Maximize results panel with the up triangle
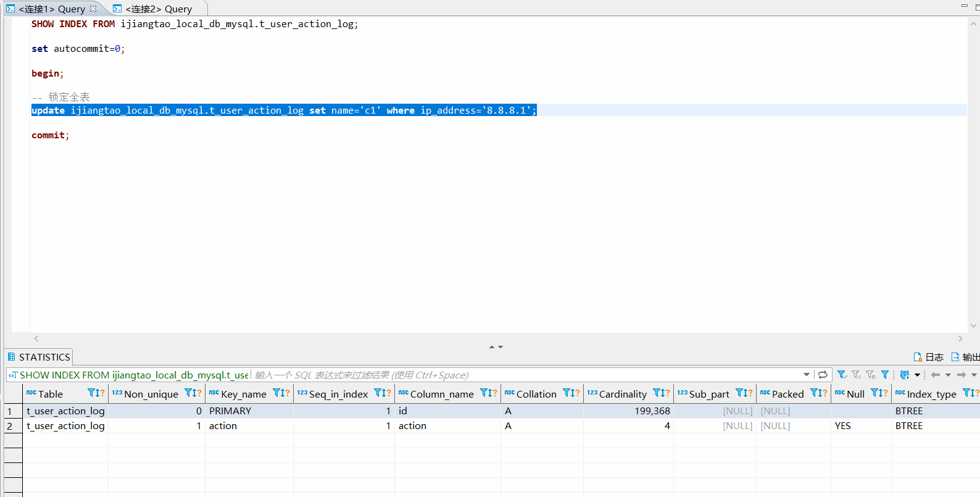 (x=492, y=347)
